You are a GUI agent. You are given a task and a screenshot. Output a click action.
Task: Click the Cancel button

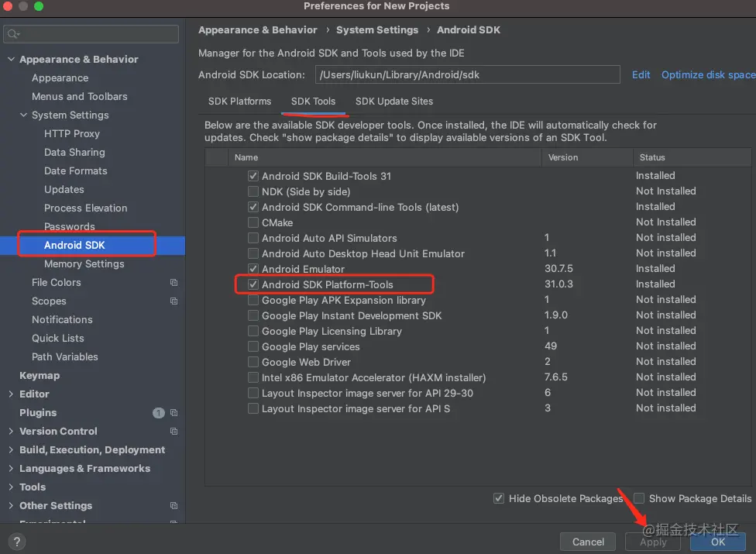click(x=588, y=542)
